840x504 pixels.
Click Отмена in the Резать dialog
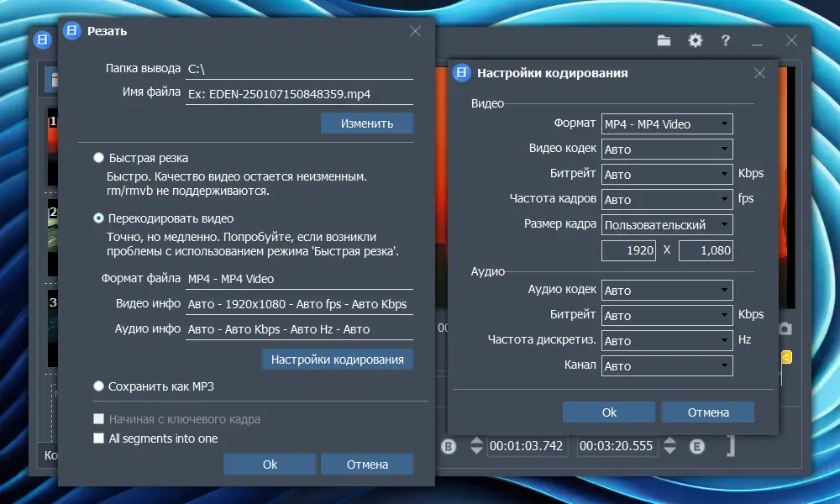(367, 465)
